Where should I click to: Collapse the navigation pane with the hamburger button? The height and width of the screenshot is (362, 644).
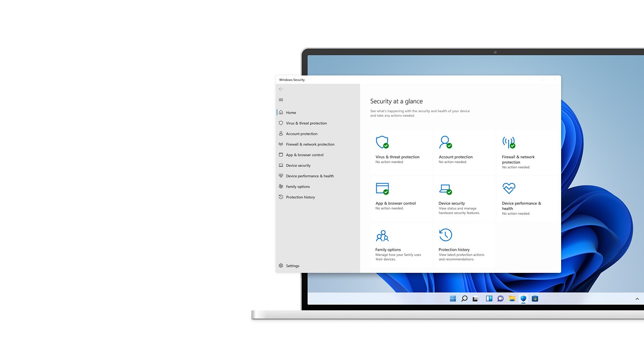281,100
